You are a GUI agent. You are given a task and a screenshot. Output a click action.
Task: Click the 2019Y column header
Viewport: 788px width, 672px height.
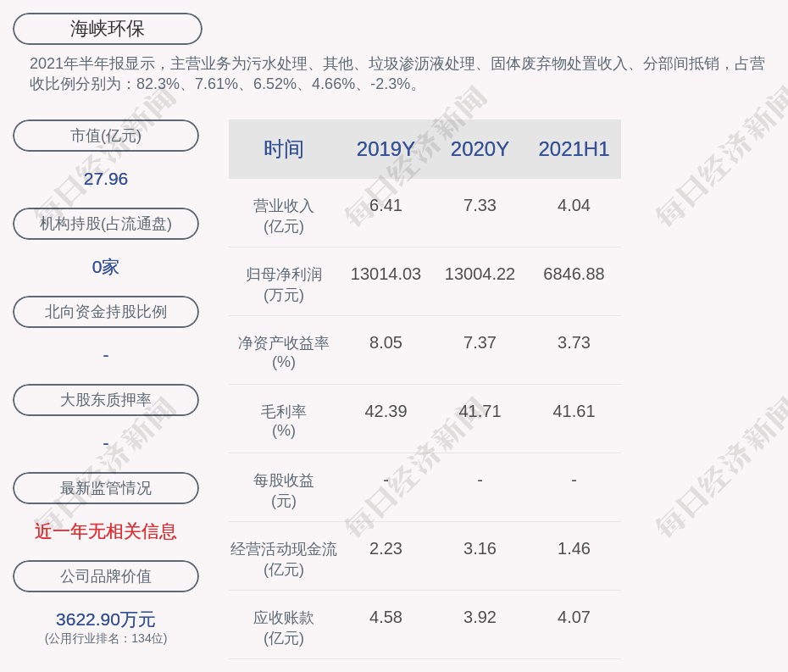386,149
